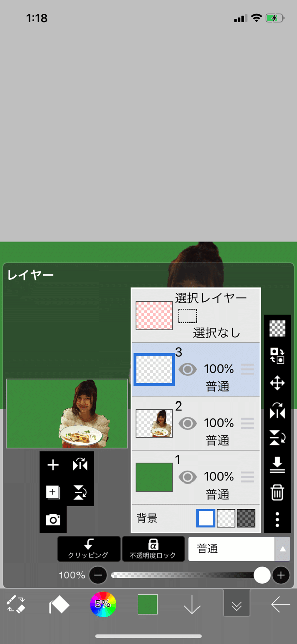Collapse layer panel with double chevron button
This screenshot has height=644, width=297.
237,603
